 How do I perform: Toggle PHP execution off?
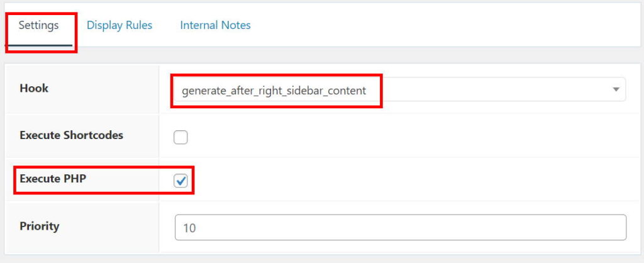click(181, 181)
